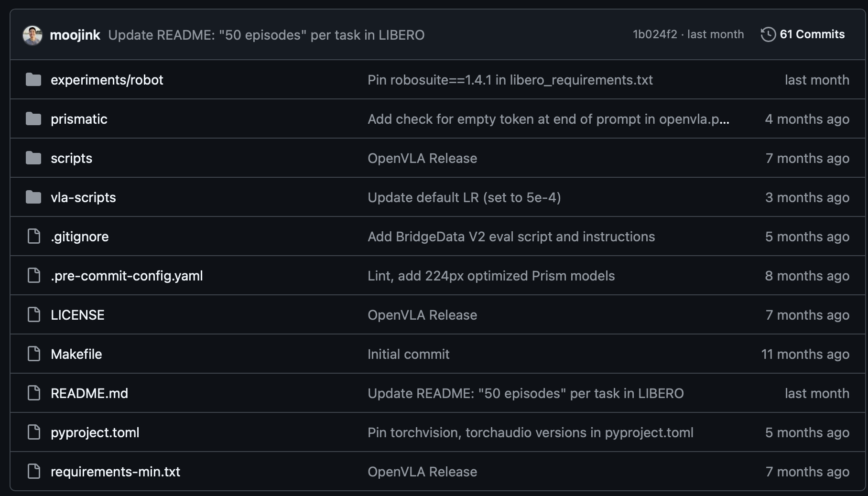Image resolution: width=868 pixels, height=496 pixels.
Task: Click the .gitignore file icon
Action: pos(34,237)
